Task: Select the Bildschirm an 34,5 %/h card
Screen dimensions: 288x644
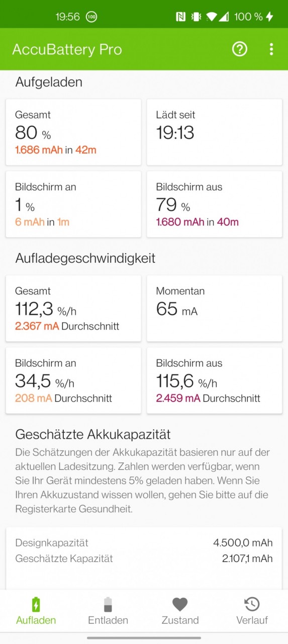Action: coord(73,380)
